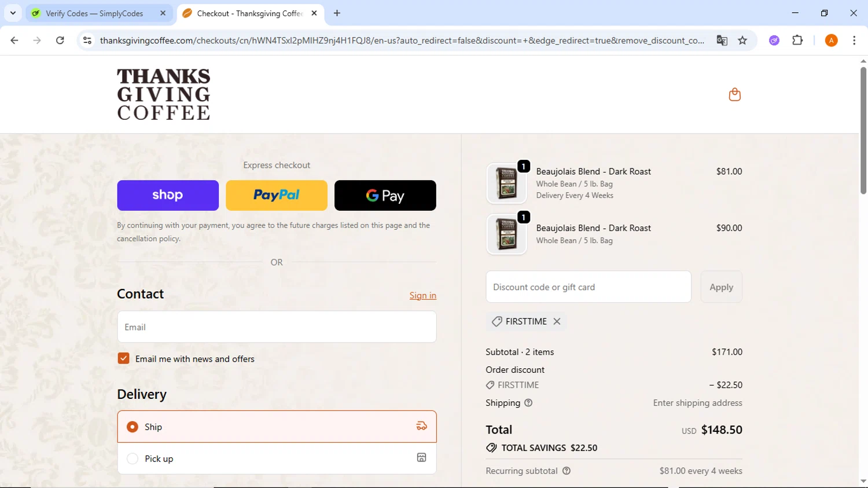Click the – $22.50 discount amount
Viewport: 868px width, 488px height.
(726, 384)
